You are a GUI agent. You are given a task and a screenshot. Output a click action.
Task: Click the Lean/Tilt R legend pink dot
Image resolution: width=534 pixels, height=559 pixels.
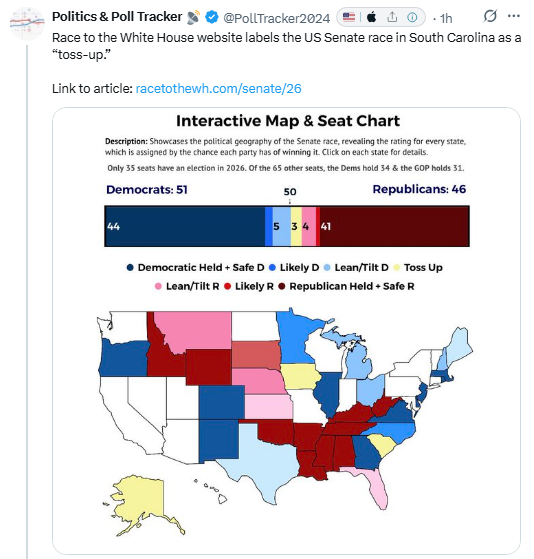point(158,286)
